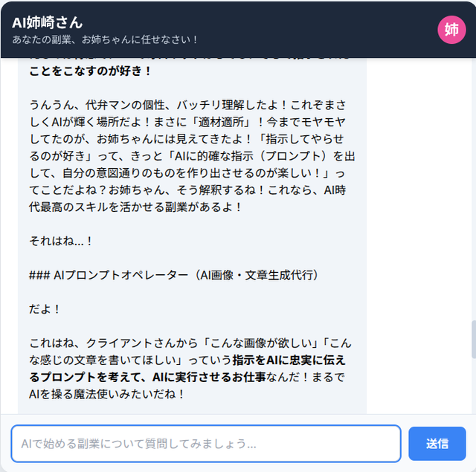476x472 pixels.
Task: Click the line ending 代最高のスキルを活かせる副業があるよ！
Action: pos(135,207)
